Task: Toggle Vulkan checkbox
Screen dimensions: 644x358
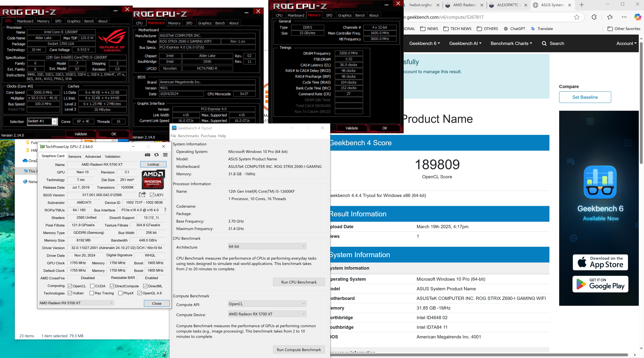Action: [70, 293]
